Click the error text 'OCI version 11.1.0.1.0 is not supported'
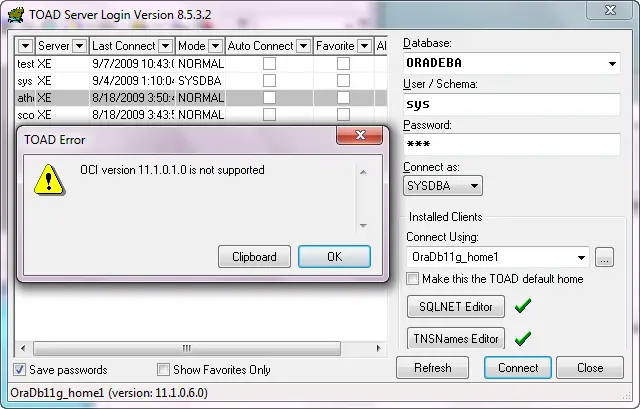 click(172, 170)
